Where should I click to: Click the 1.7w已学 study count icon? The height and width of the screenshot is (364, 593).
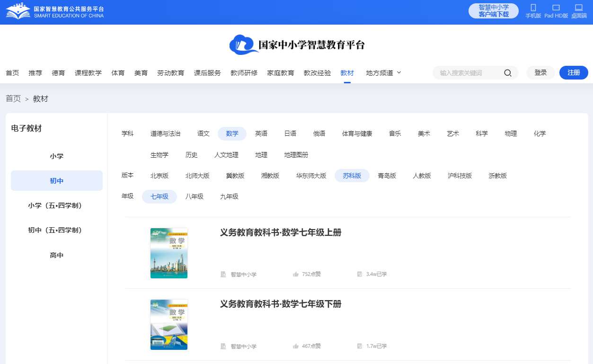click(x=360, y=346)
